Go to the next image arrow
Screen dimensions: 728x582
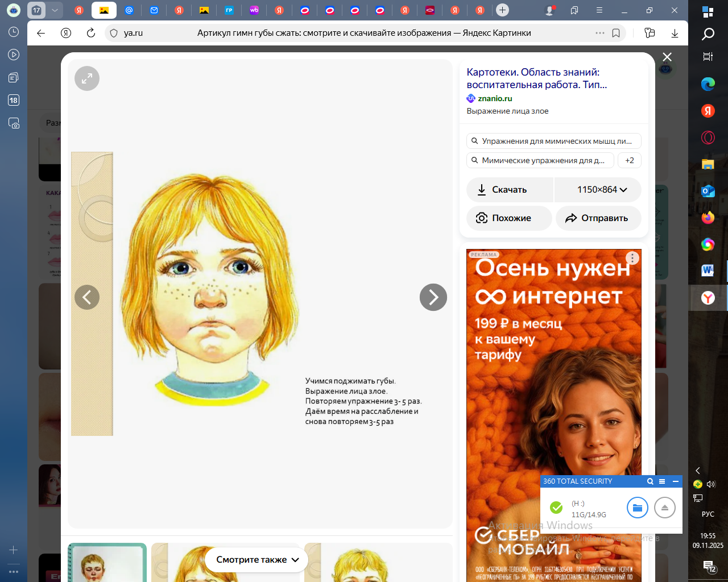point(433,297)
